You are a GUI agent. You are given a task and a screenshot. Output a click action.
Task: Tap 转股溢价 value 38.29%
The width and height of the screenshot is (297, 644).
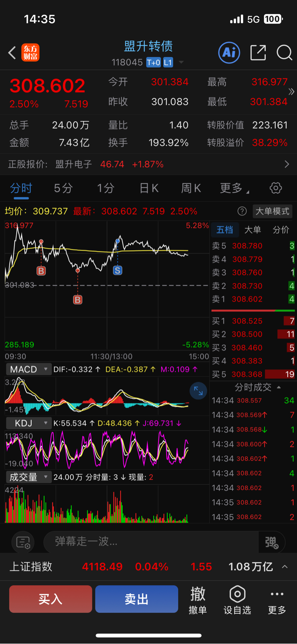coord(270,143)
